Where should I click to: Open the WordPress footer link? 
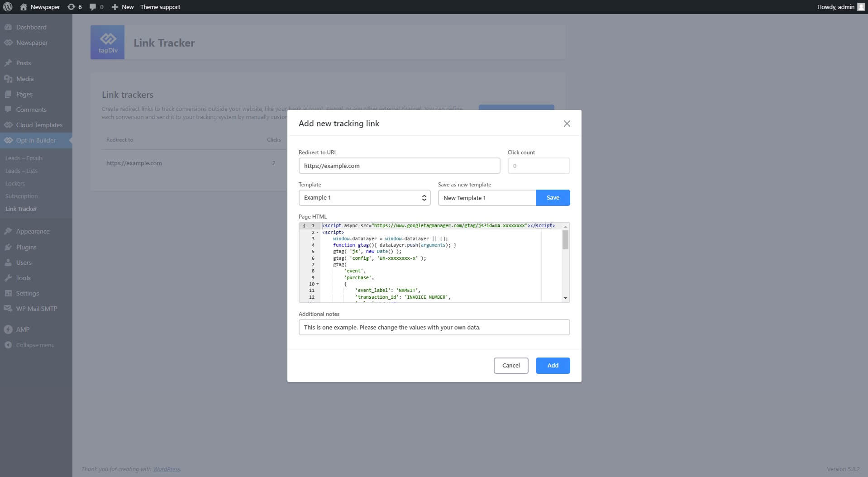[166, 469]
